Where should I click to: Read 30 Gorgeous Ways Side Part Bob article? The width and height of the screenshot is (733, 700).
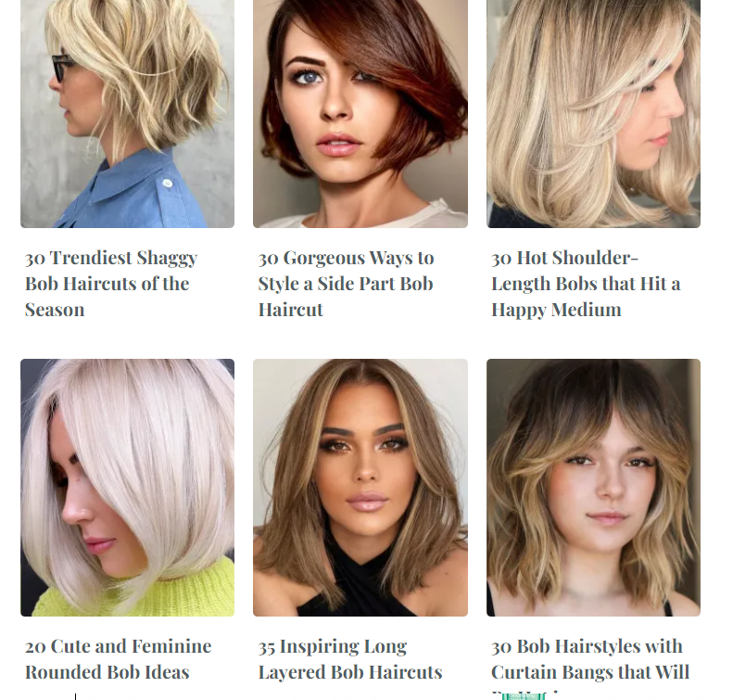coord(346,284)
